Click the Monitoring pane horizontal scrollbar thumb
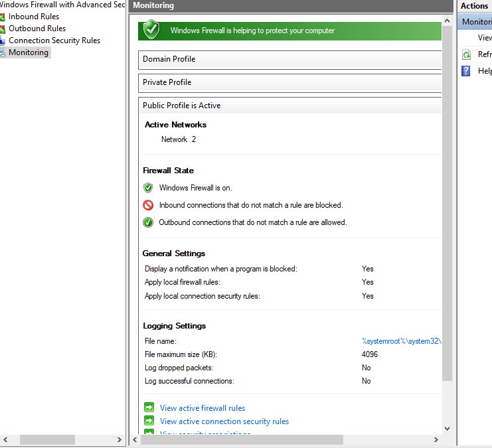 (x=242, y=439)
